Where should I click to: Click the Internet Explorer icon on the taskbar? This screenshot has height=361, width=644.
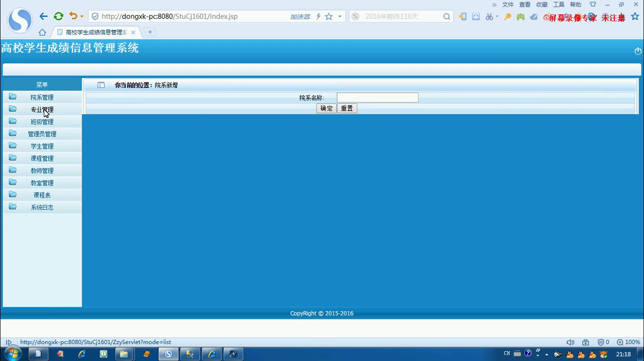82,354
